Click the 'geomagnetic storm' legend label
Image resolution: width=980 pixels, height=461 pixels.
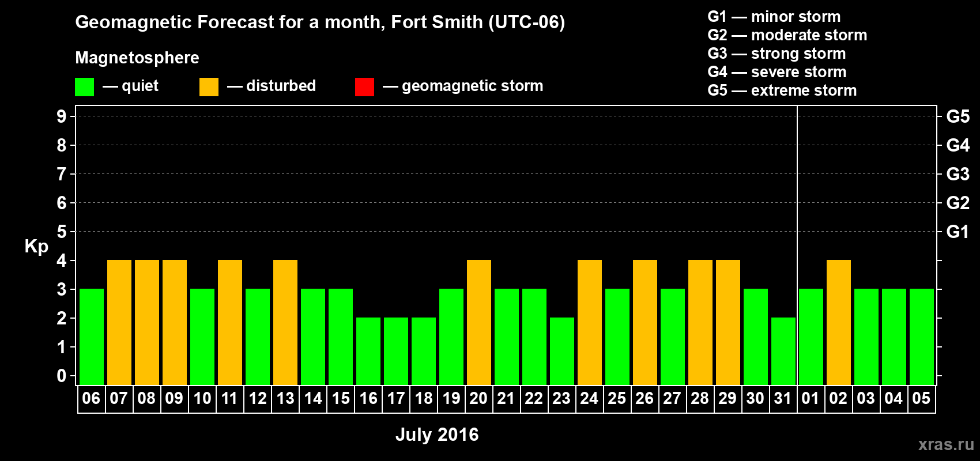(x=472, y=86)
